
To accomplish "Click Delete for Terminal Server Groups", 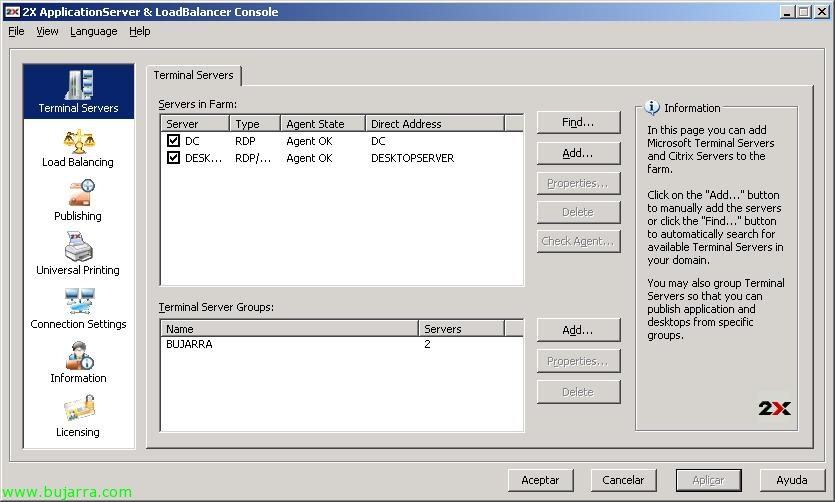I will point(578,392).
